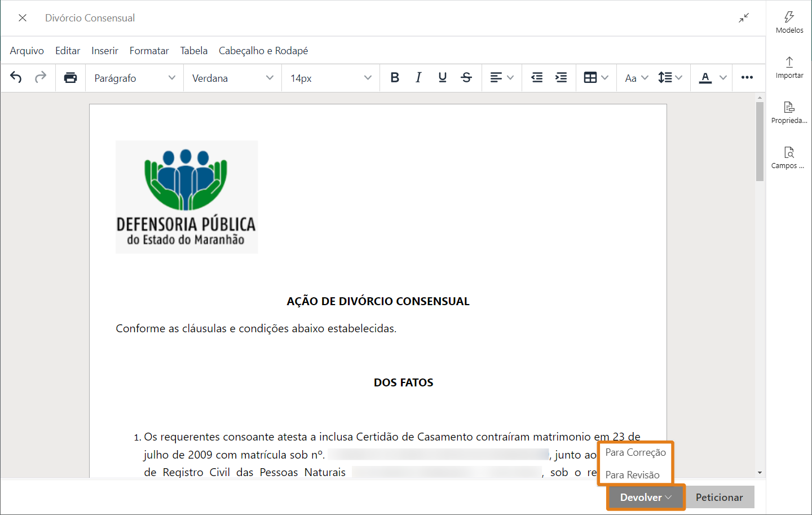Toggle strikethrough formatting
Image resolution: width=812 pixels, height=515 pixels.
coord(466,78)
